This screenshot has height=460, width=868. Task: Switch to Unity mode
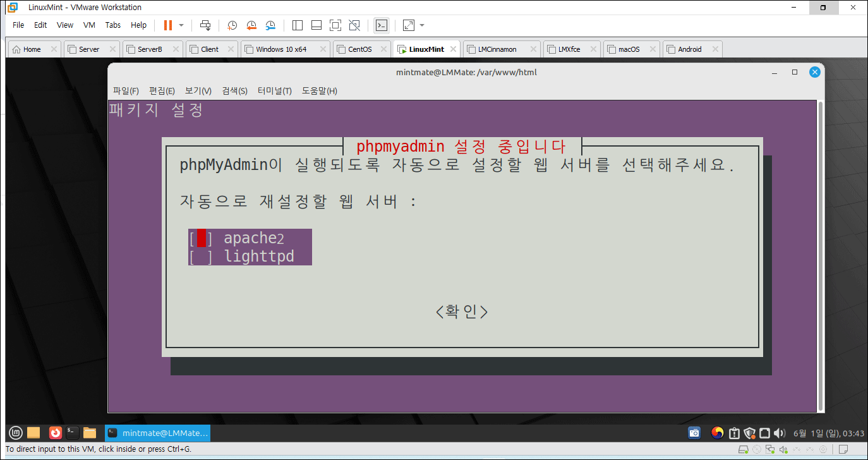354,25
